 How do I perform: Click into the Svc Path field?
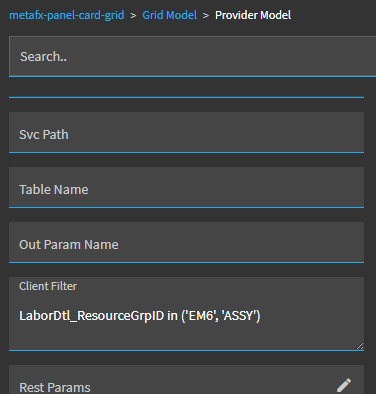point(186,132)
